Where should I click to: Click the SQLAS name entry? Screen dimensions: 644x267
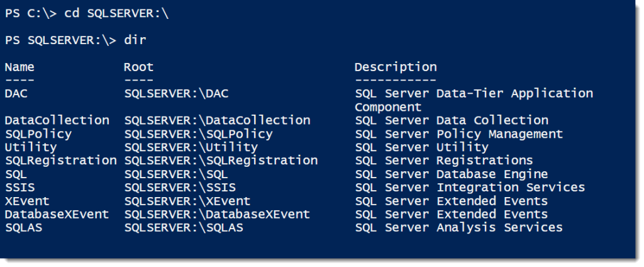(23, 227)
